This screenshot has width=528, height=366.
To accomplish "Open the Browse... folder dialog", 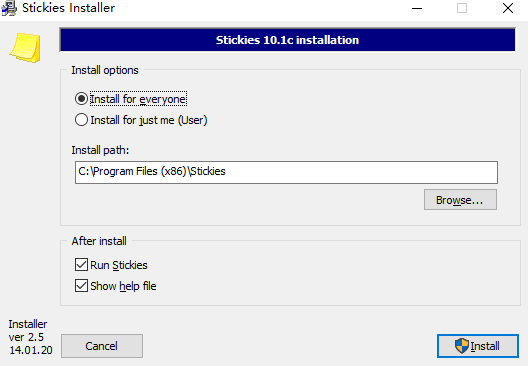I will tap(460, 200).
